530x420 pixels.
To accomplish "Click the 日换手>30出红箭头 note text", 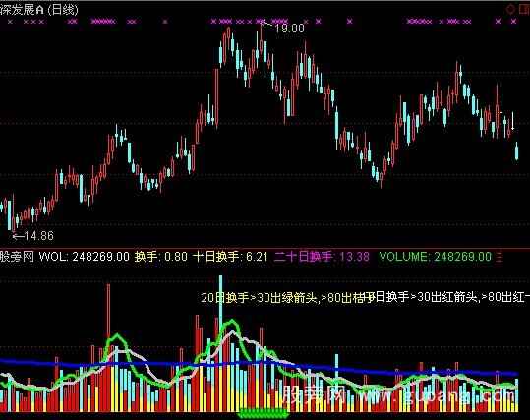I will [426, 297].
